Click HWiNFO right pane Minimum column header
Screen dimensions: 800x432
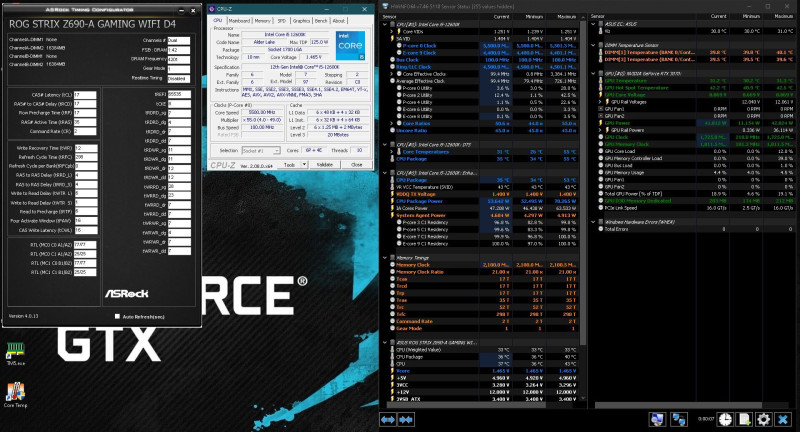coord(752,16)
